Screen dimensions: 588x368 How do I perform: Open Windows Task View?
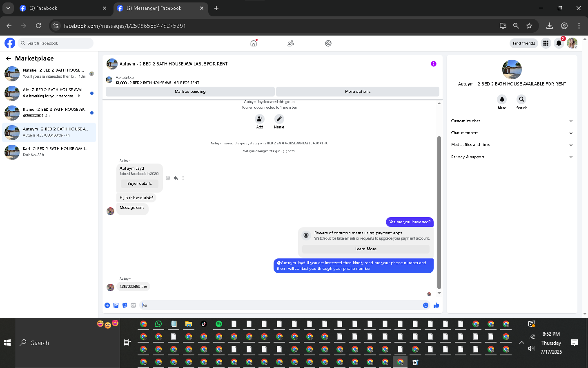pos(127,343)
